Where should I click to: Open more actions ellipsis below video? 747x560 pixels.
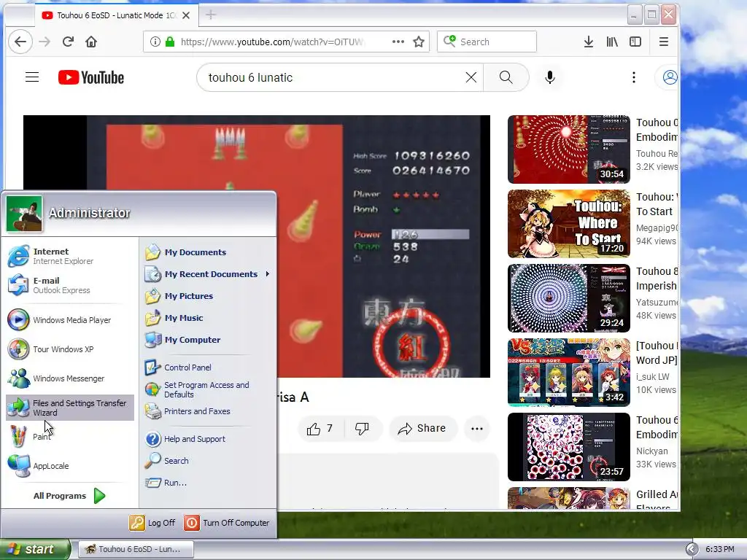tap(477, 429)
